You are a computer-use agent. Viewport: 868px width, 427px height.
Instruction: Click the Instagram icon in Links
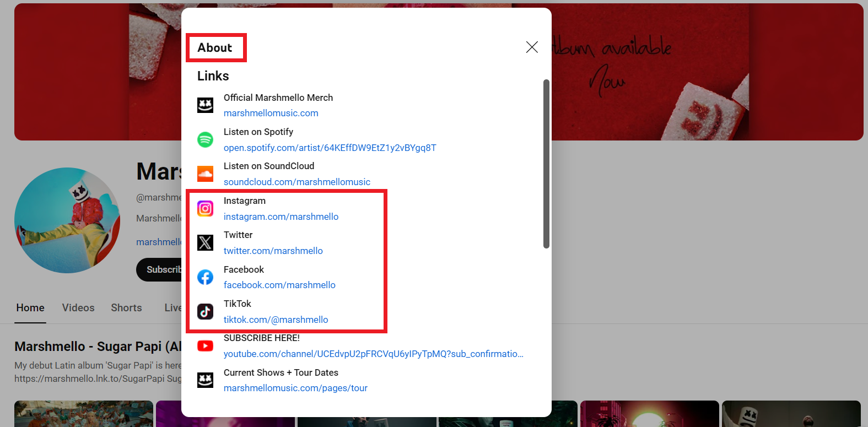coord(205,208)
